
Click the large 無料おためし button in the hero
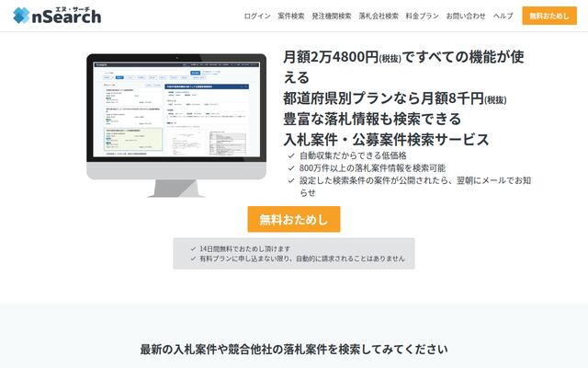coord(294,219)
